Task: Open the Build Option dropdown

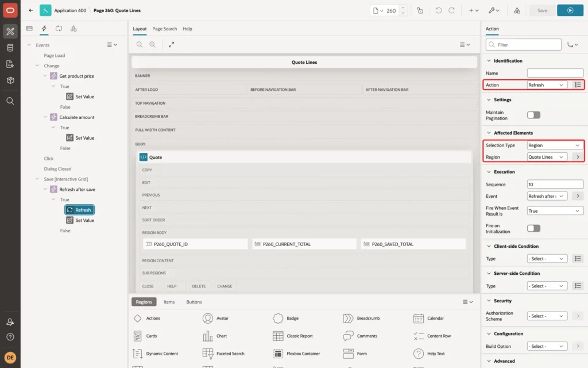Action: pos(547,346)
